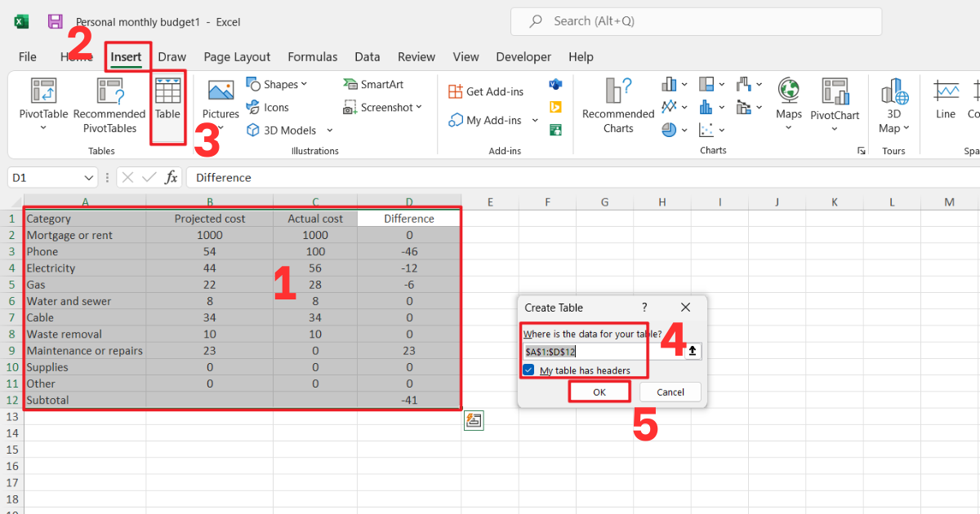Viewport: 980px width, 514px height.
Task: Click the Subtotal cell
Action: 85,400
